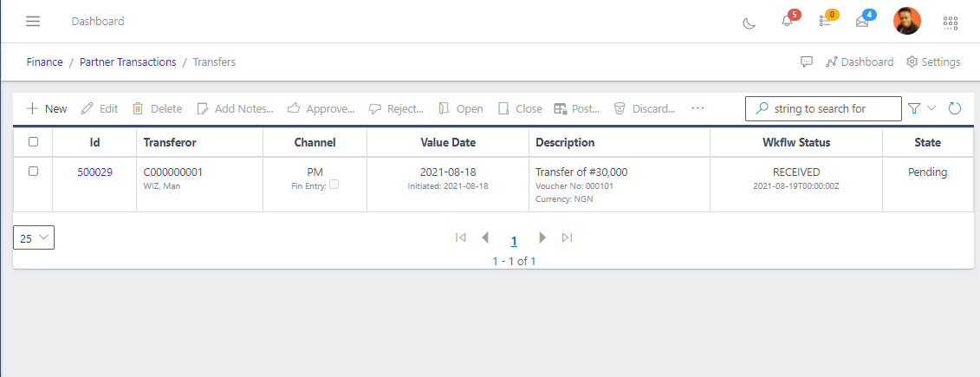
Task: Sort by Wkflw Status column header
Action: tap(796, 142)
